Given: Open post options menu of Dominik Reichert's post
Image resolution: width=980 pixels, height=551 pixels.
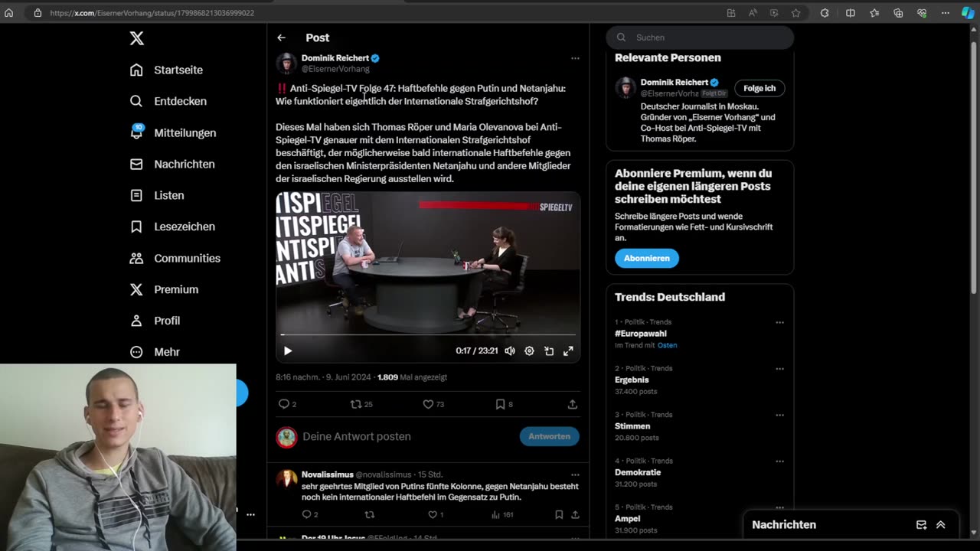Looking at the screenshot, I should 575,58.
